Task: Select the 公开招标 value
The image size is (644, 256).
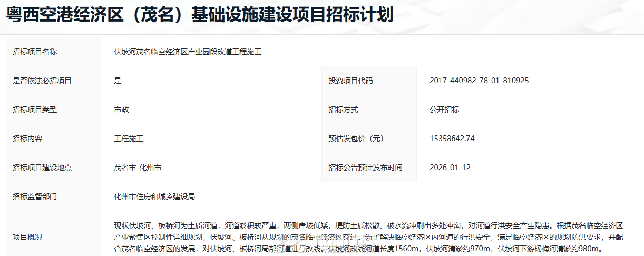Action: [444, 110]
